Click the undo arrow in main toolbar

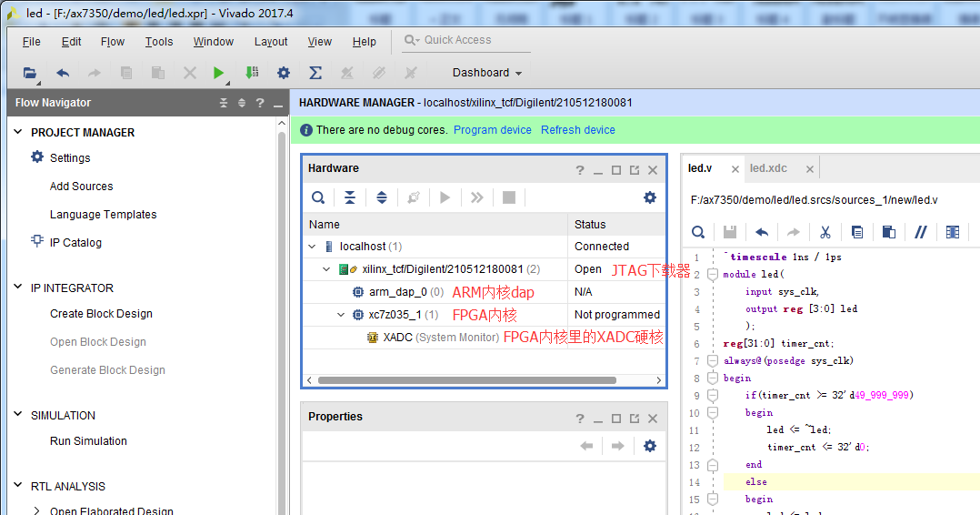(63, 73)
